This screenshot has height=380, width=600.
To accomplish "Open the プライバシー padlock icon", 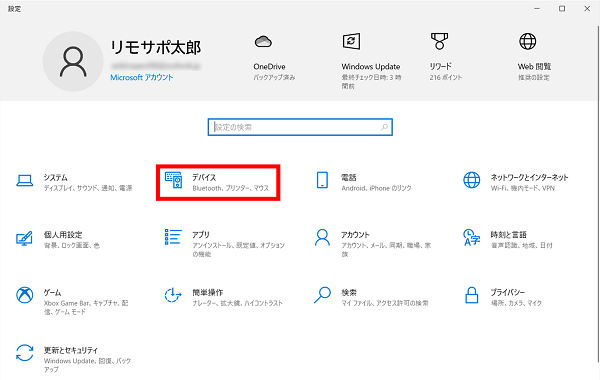I will tap(471, 295).
